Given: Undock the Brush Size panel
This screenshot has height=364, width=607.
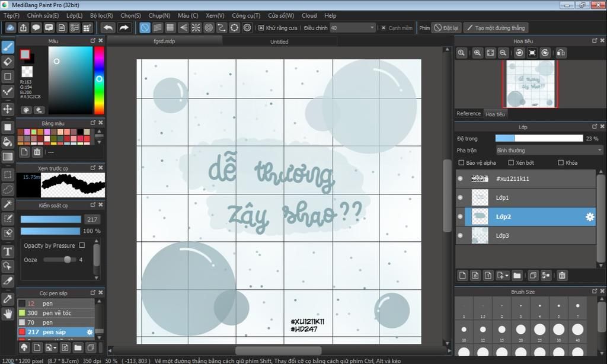Looking at the screenshot, I should click(595, 291).
